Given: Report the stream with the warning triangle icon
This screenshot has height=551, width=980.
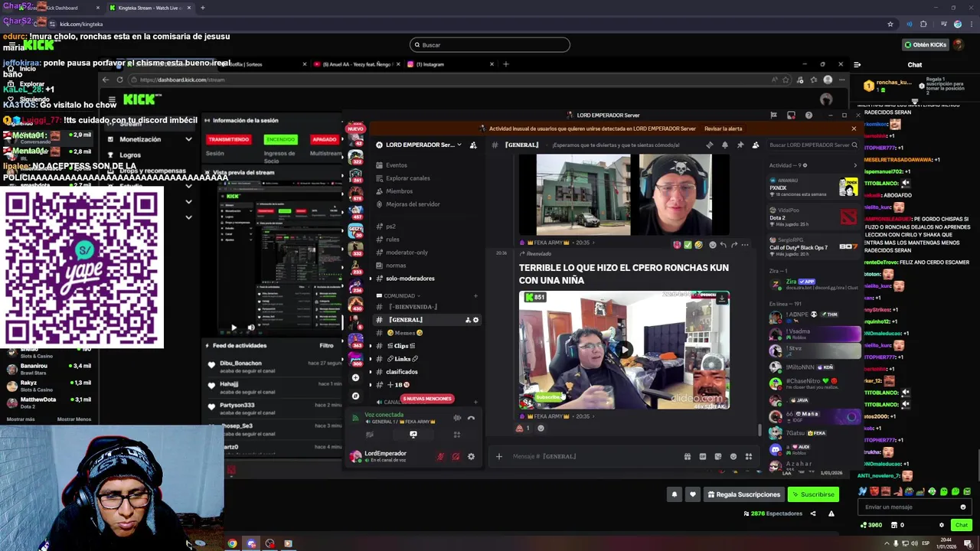Looking at the screenshot, I should coord(831,514).
